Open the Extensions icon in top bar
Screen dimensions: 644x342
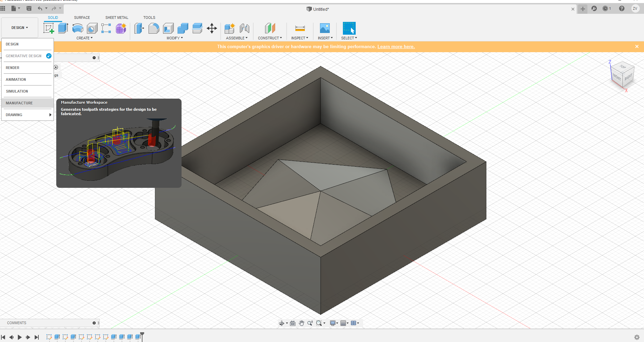coord(594,9)
